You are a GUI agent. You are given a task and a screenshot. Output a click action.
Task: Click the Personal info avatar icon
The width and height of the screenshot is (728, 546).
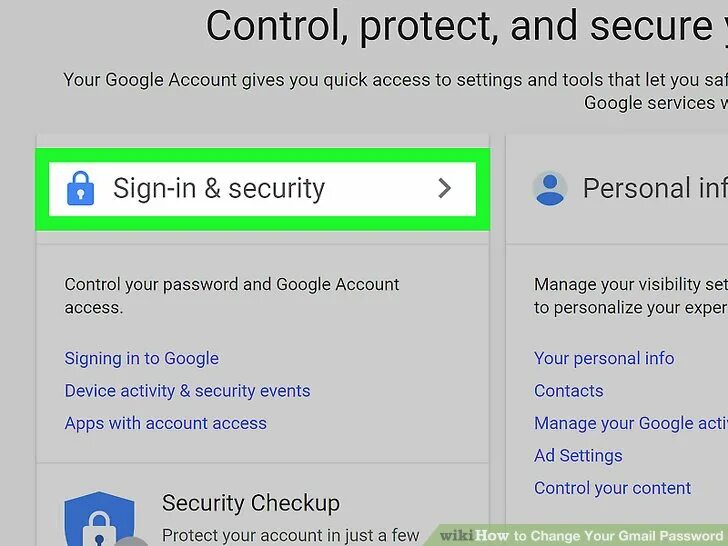pos(550,188)
